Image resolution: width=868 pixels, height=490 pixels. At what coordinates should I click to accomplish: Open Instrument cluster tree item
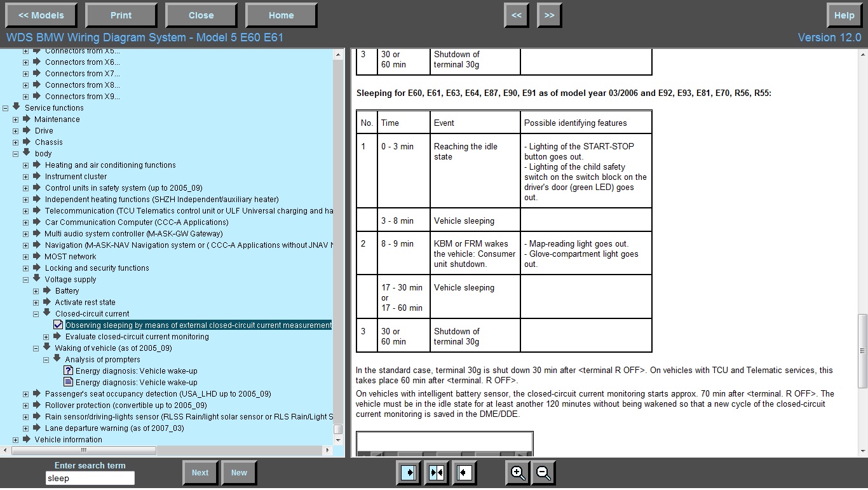(76, 176)
